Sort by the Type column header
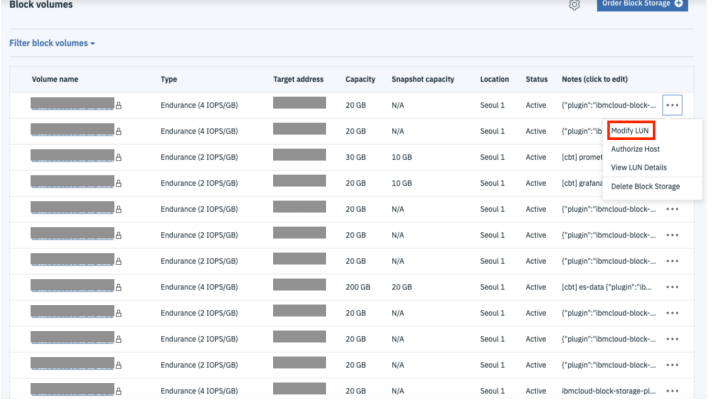The width and height of the screenshot is (717, 405). [169, 79]
